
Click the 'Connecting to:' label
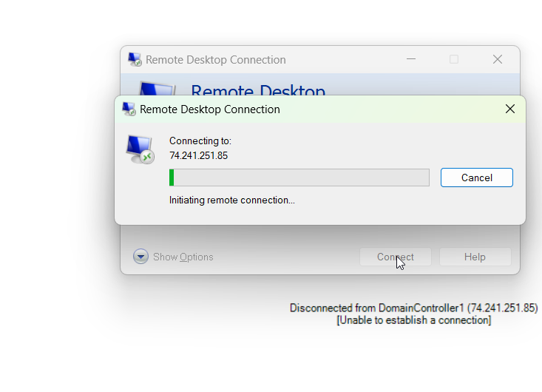pyautogui.click(x=200, y=141)
